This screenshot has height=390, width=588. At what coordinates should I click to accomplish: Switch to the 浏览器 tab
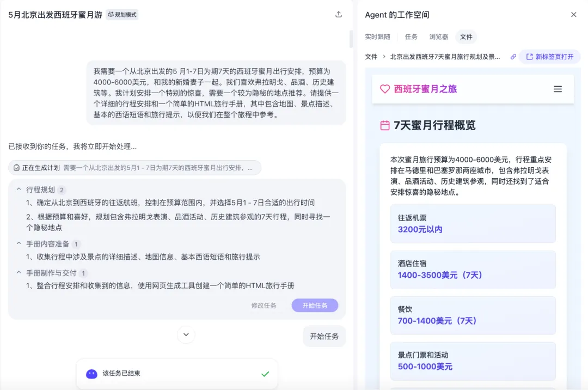(x=438, y=37)
